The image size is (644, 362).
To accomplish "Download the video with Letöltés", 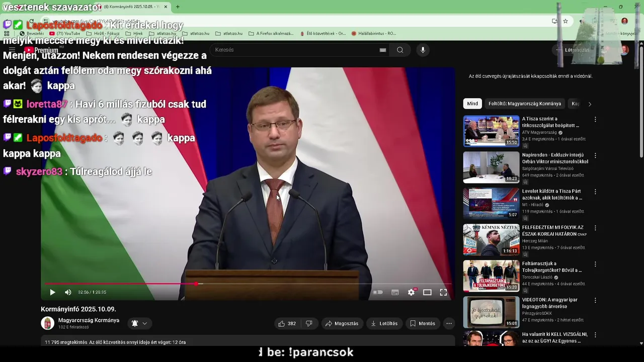I will tap(384, 323).
